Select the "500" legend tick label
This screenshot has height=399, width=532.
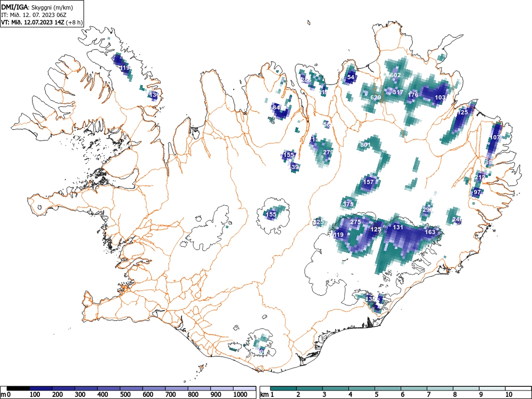(125, 395)
